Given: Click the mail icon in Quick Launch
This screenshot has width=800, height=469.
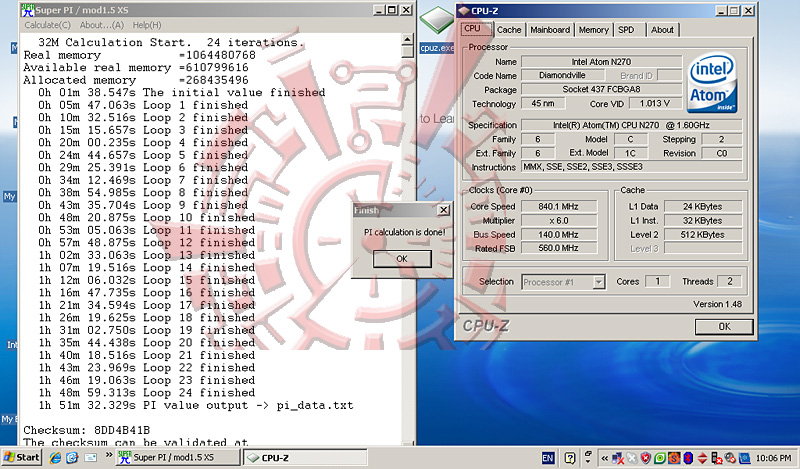Looking at the screenshot, I should point(90,458).
